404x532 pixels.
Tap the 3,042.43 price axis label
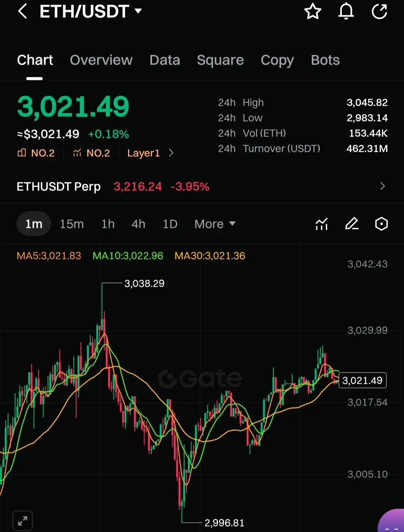pos(367,264)
